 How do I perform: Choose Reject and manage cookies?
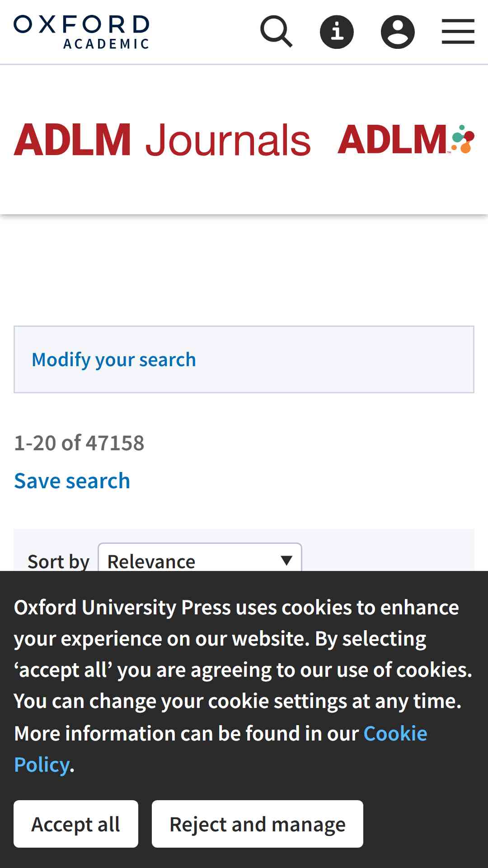pos(258,824)
